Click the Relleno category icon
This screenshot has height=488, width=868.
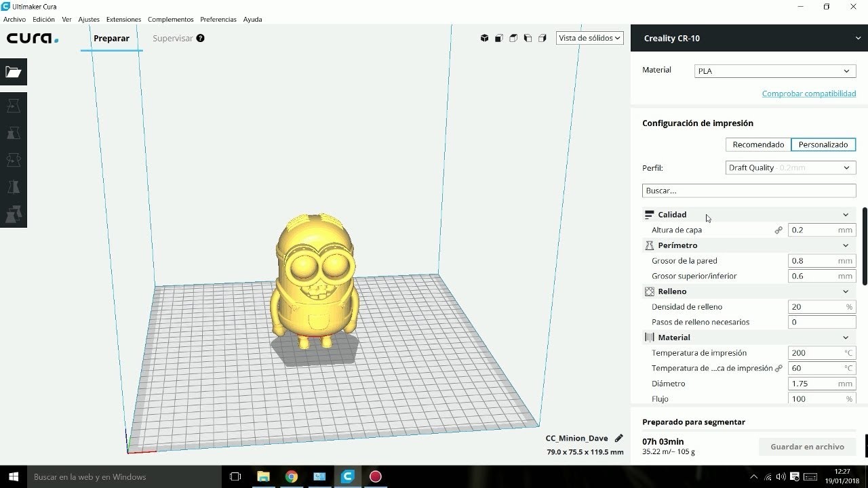click(649, 291)
